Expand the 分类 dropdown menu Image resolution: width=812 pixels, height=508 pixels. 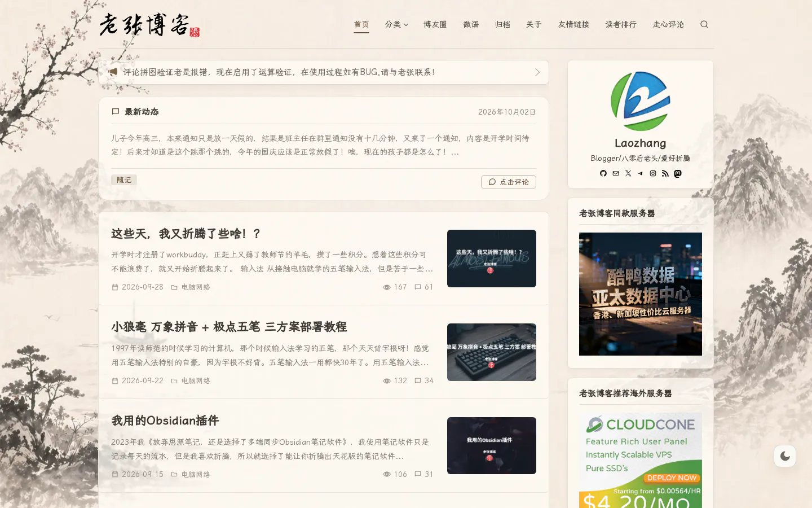(396, 24)
